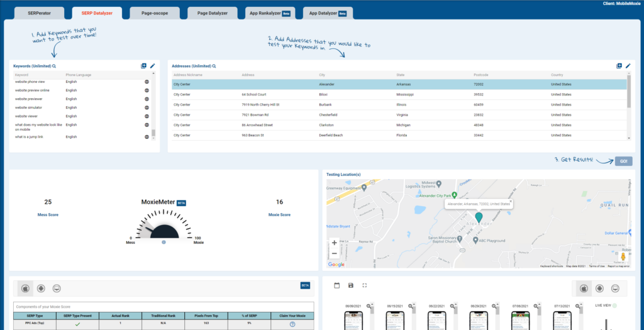644x330 pixels.
Task: Select Android device in screenshots panel
Action: click(599, 289)
